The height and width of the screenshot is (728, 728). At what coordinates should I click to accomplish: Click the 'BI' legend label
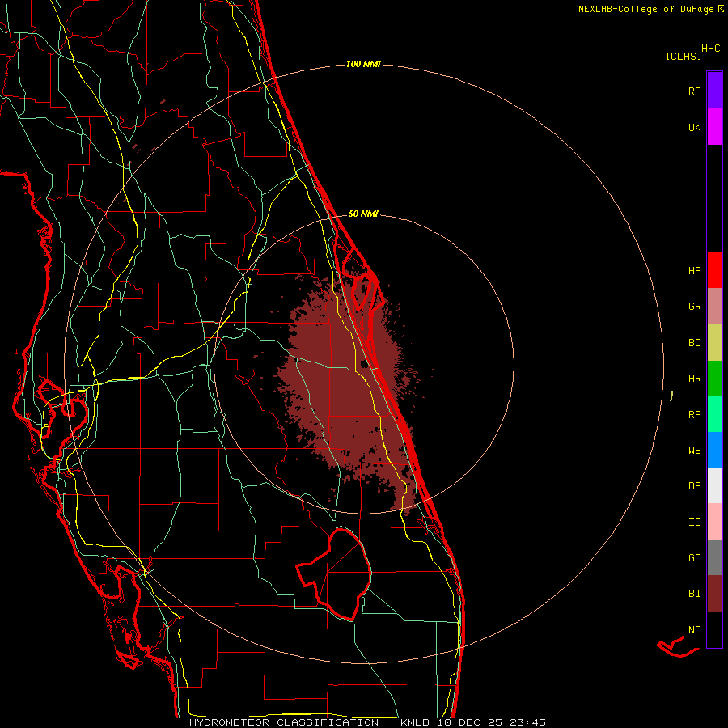click(x=694, y=594)
